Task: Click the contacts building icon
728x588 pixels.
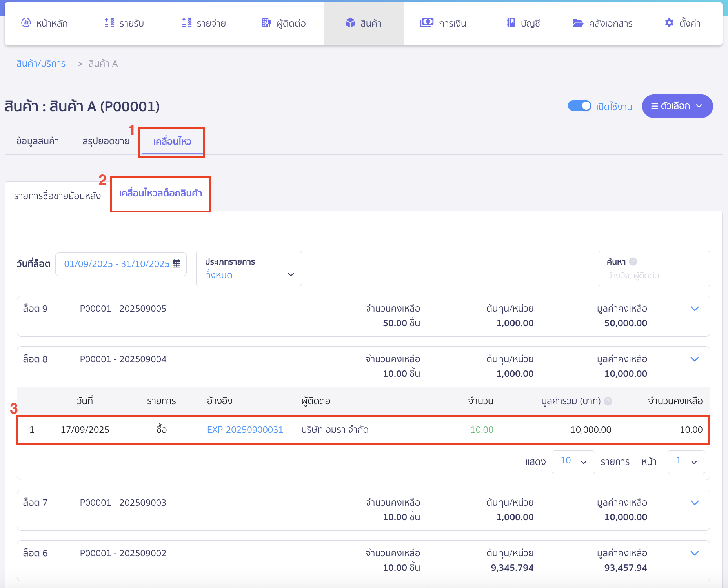Action: coord(266,23)
